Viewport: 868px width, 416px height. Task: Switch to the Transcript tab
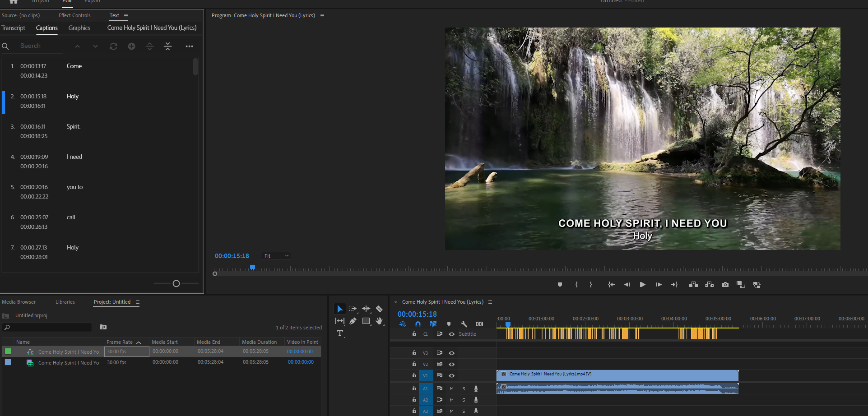(x=13, y=28)
